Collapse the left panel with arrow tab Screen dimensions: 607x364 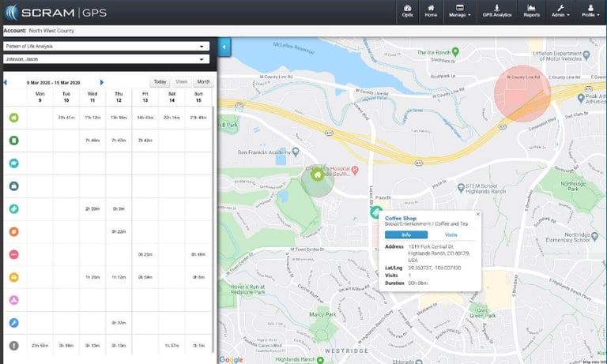point(224,47)
